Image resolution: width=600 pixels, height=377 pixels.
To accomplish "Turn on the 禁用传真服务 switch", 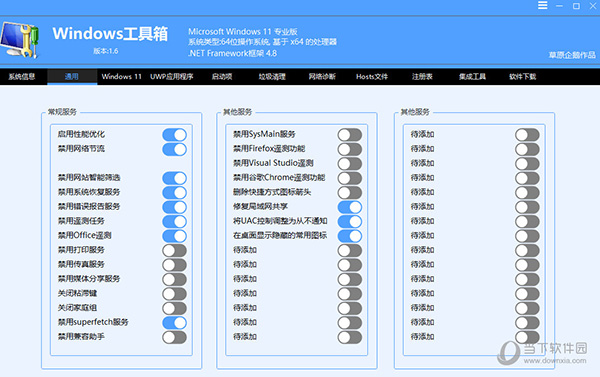I will coord(174,265).
